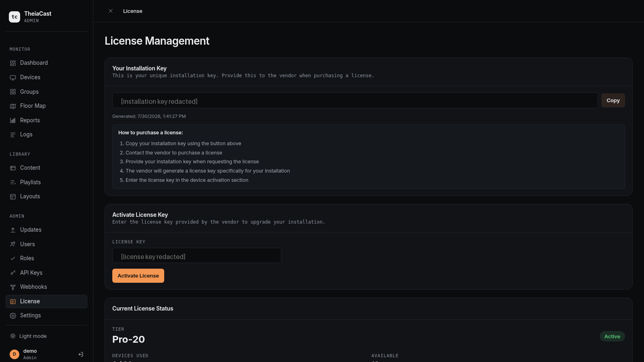Viewport: 644px width, 362px height.
Task: Click the Pro-20 tier text
Action: click(128, 339)
